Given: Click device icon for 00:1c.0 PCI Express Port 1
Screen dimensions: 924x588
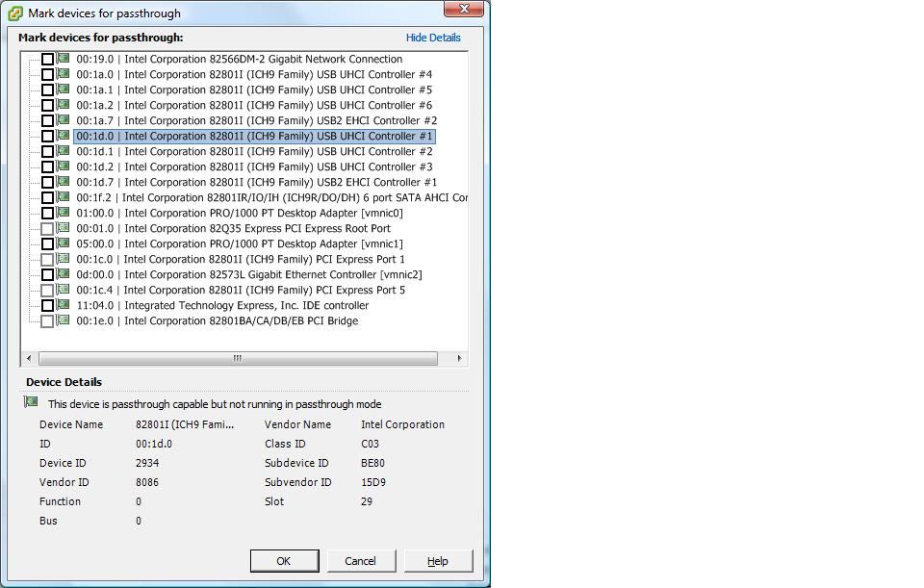Looking at the screenshot, I should pyautogui.click(x=64, y=259).
